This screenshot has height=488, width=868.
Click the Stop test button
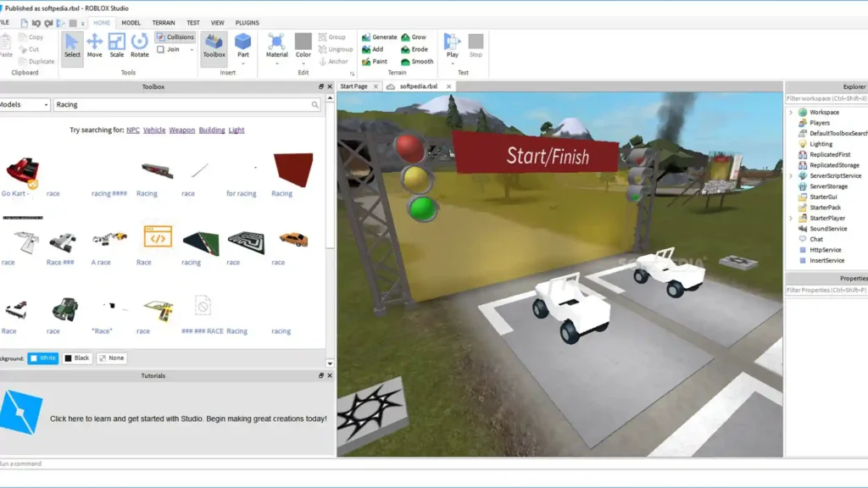tap(476, 46)
